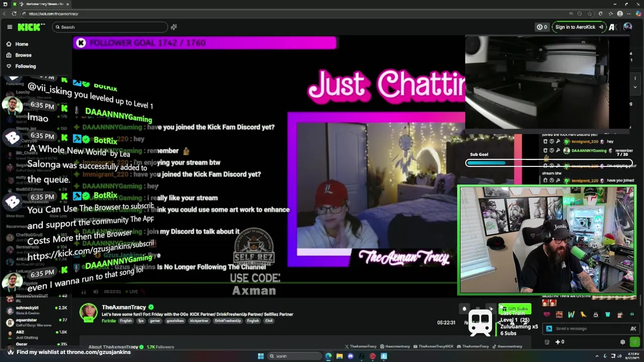Insert the cyan W emote
Image resolution: width=644 pixels, height=362 pixels.
(608, 315)
